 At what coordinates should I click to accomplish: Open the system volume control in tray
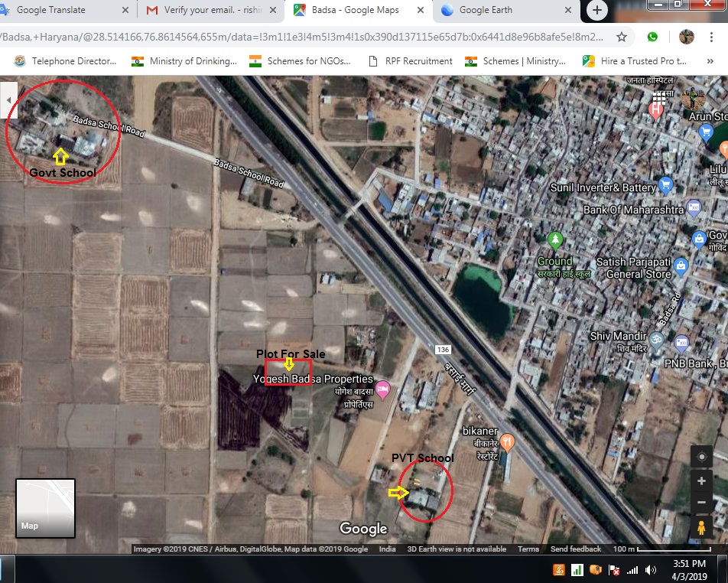tap(651, 570)
